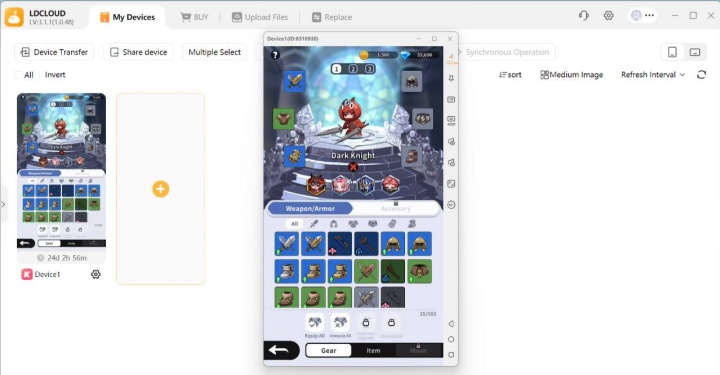This screenshot has width=720, height=375.
Task: Select the equipped blue gauntlet slot
Action: pos(294,156)
